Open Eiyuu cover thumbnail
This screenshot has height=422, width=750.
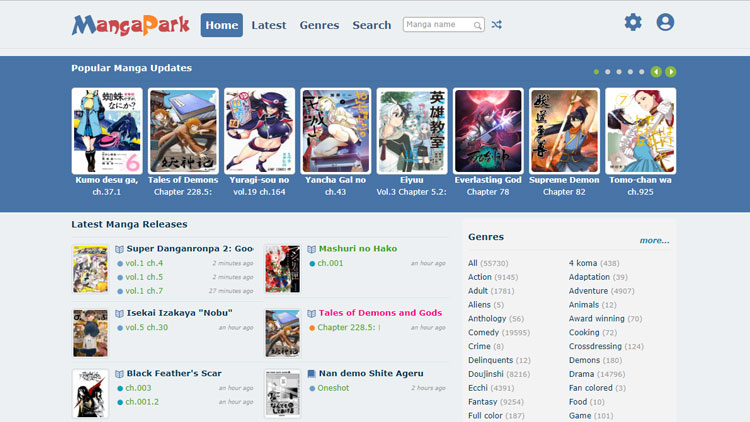tap(412, 131)
